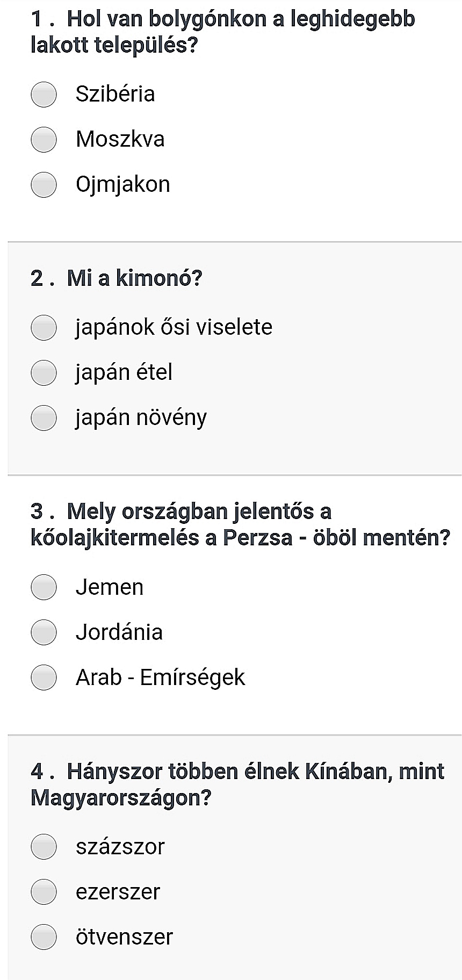Pick Ojmjakon as the coldest settlement
The image size is (462, 980).
click(x=44, y=185)
